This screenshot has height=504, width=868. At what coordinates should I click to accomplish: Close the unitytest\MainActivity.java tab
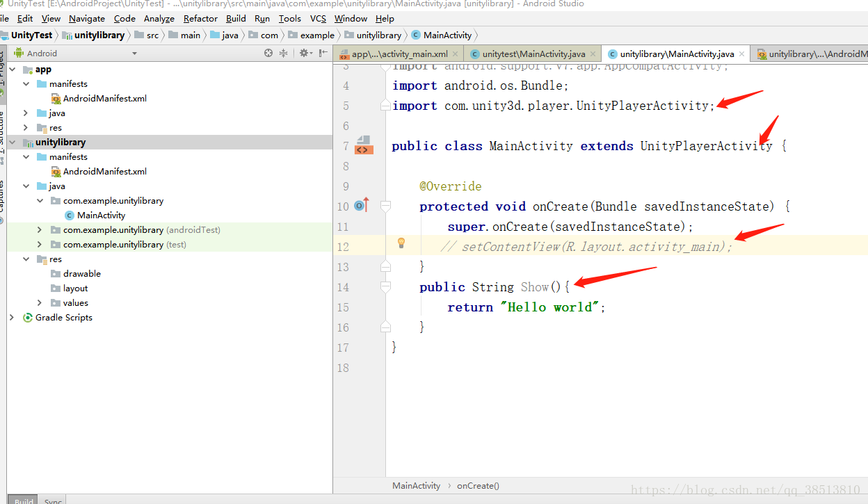(593, 54)
